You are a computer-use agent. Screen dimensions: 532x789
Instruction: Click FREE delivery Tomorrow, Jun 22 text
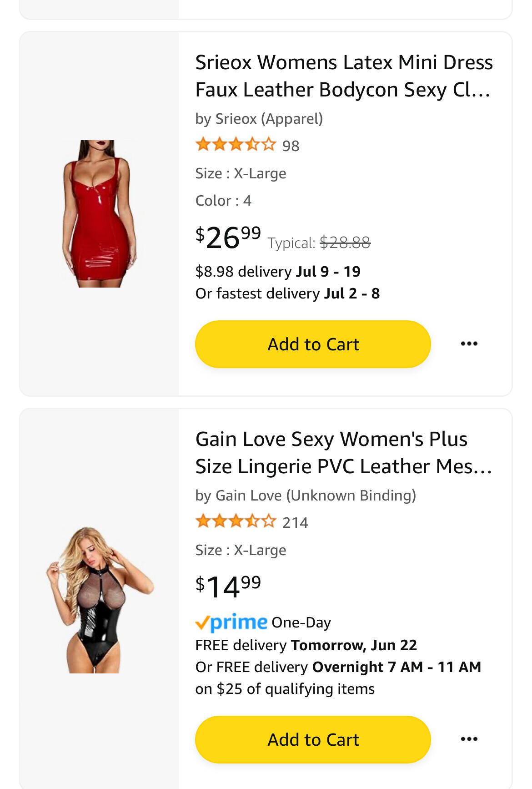(306, 645)
